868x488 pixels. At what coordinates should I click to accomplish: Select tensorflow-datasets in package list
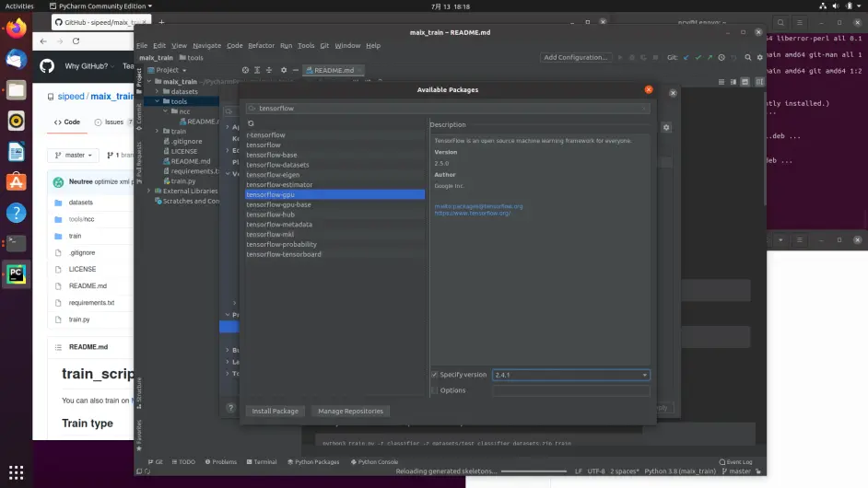(334, 165)
